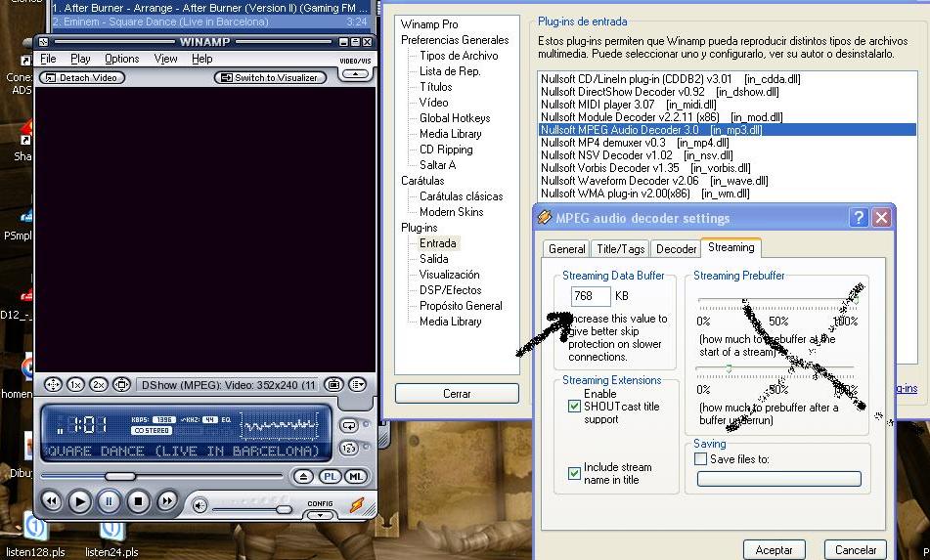Skip to the next track in Winamp
The image size is (930, 560).
click(x=166, y=502)
